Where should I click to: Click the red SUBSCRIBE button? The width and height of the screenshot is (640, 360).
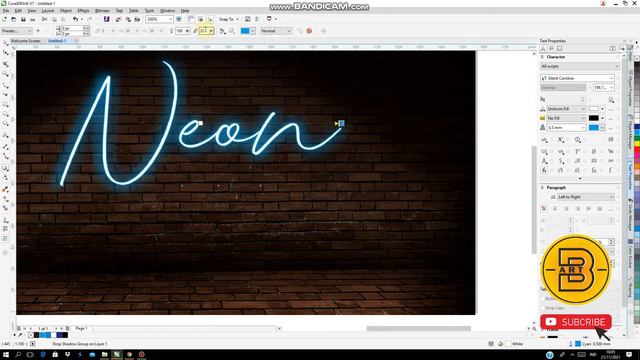[576, 322]
